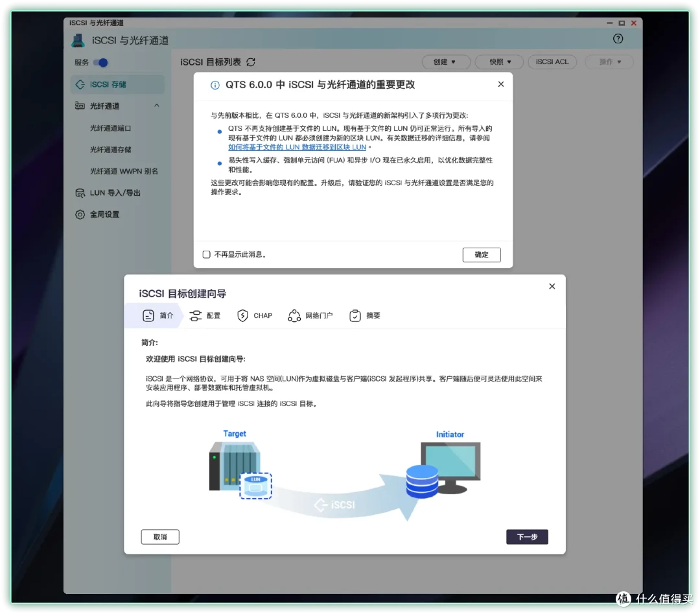The height and width of the screenshot is (614, 700).
Task: Open iSCSI 存储 in the sidebar
Action: click(x=117, y=84)
